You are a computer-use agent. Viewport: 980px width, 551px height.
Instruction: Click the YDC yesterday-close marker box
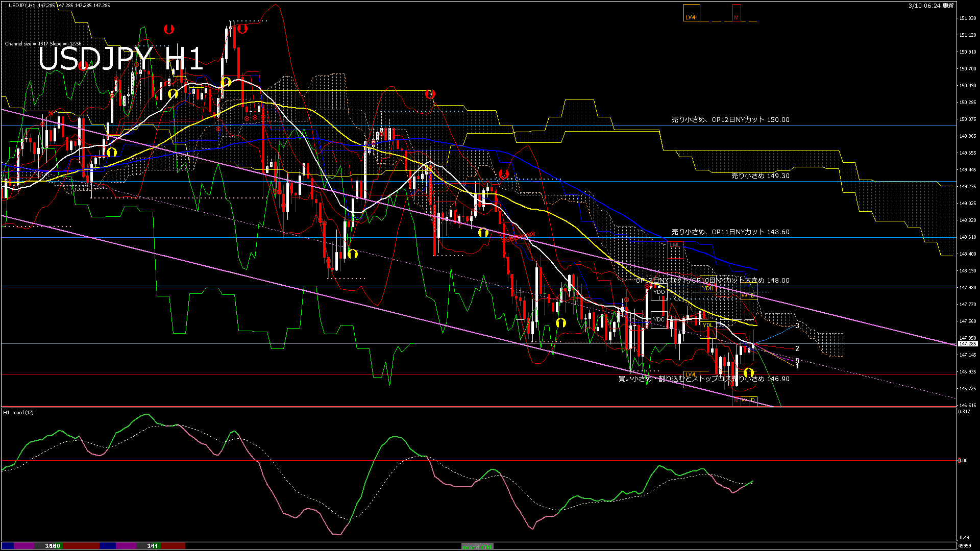click(x=659, y=320)
